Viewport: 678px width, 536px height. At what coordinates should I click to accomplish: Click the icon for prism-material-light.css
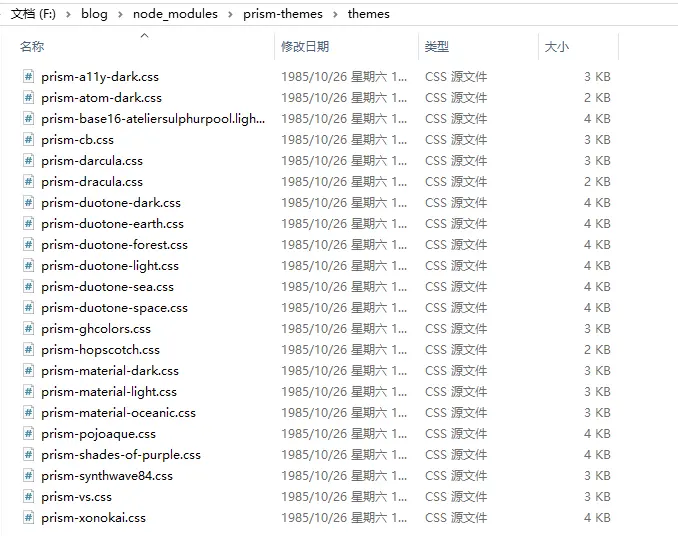tap(28, 392)
